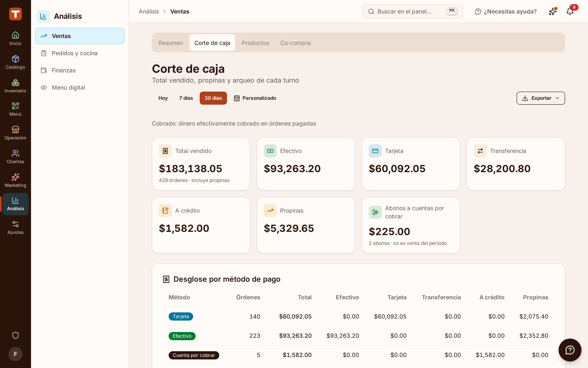Open the Clientes section

15,157
